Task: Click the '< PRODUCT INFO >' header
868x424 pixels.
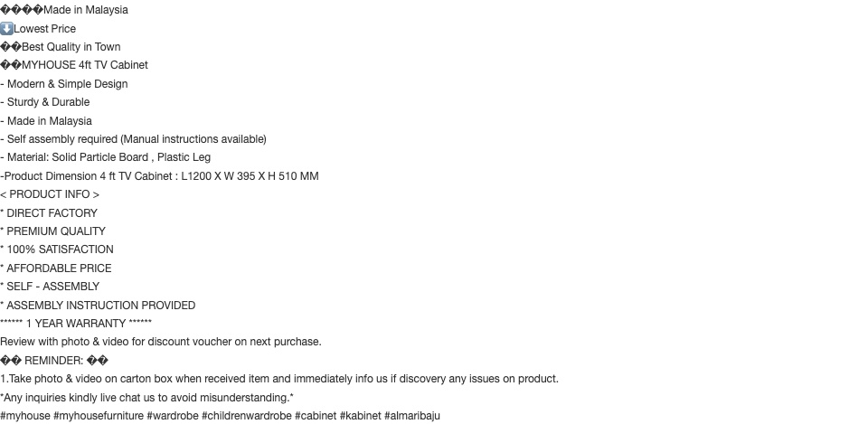Action: pos(50,194)
